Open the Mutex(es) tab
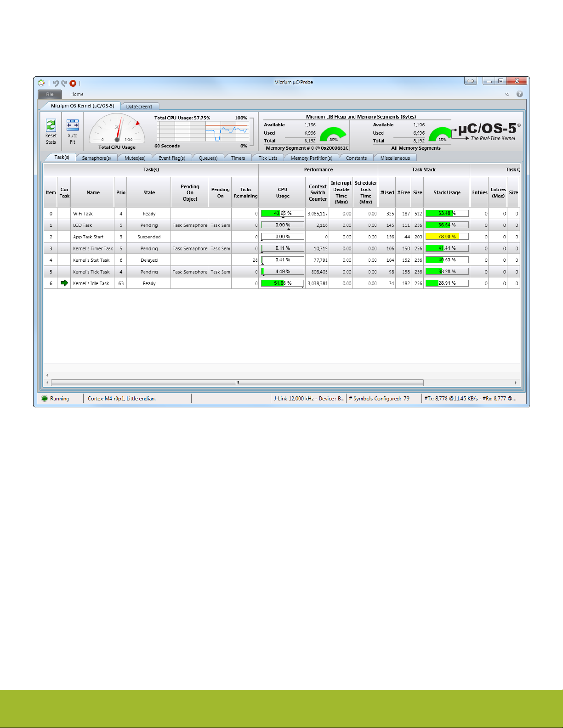This screenshot has height=728, width=563. click(135, 158)
